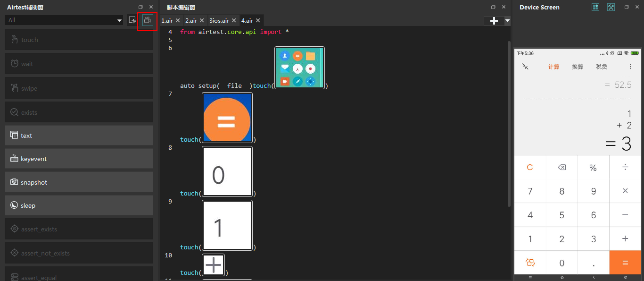Tap the orange equals key on calculator

click(625, 263)
